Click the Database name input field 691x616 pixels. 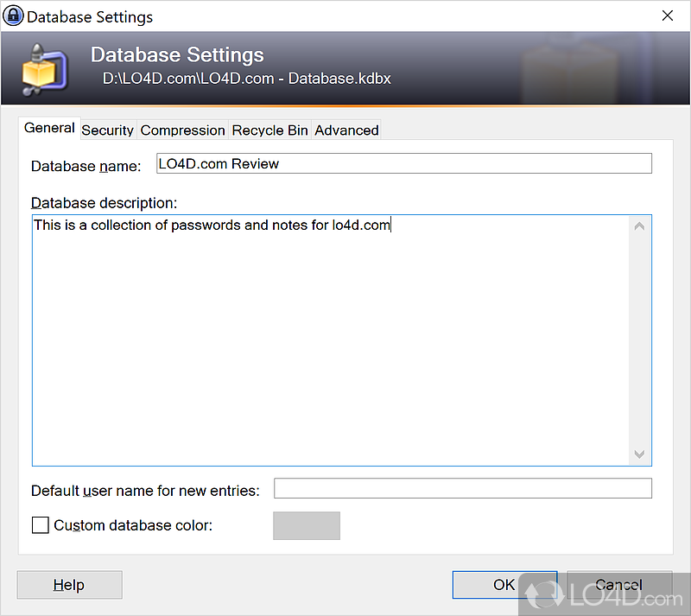(x=404, y=163)
